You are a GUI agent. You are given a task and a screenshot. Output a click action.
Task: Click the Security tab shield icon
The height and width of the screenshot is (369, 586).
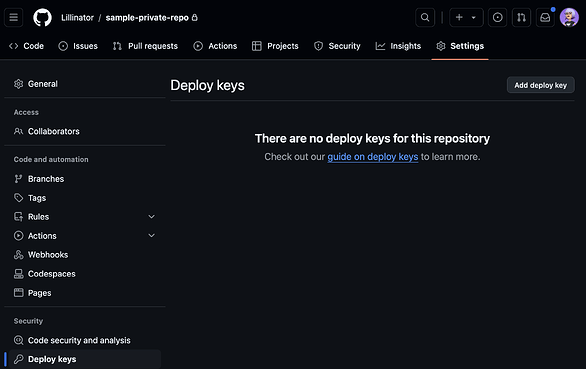318,46
